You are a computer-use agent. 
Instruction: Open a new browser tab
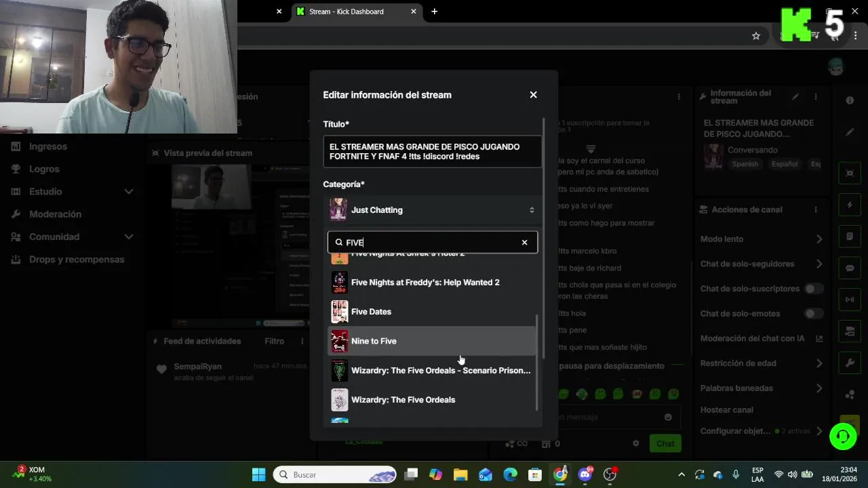point(434,12)
